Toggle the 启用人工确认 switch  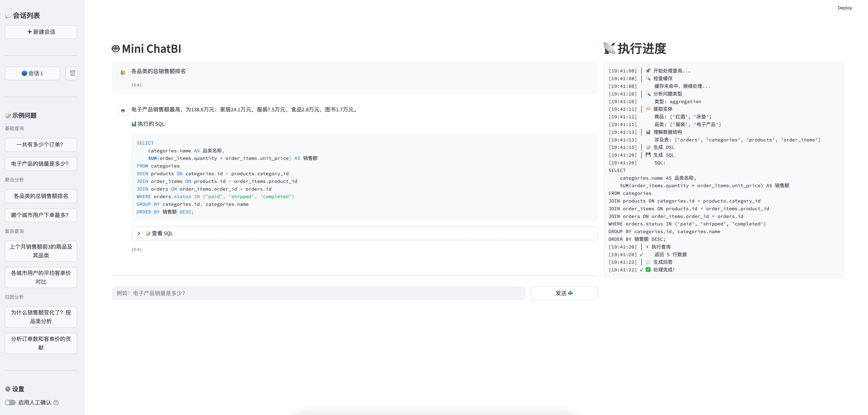click(10, 403)
